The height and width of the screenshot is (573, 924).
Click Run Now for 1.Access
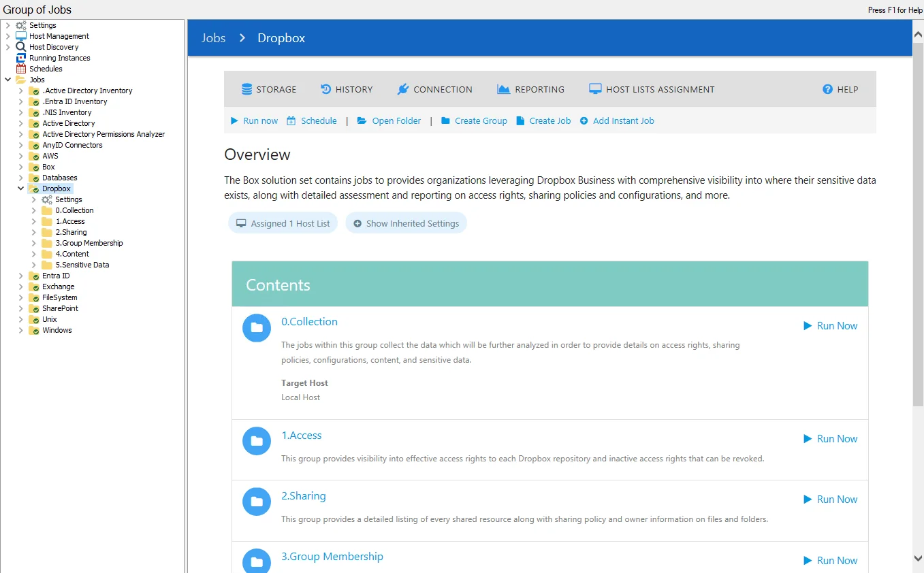pyautogui.click(x=830, y=439)
